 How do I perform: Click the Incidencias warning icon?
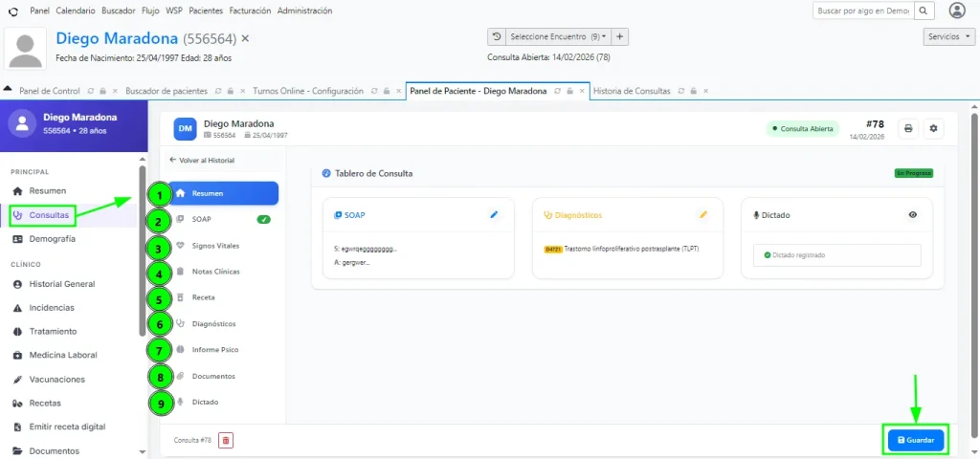(17, 308)
